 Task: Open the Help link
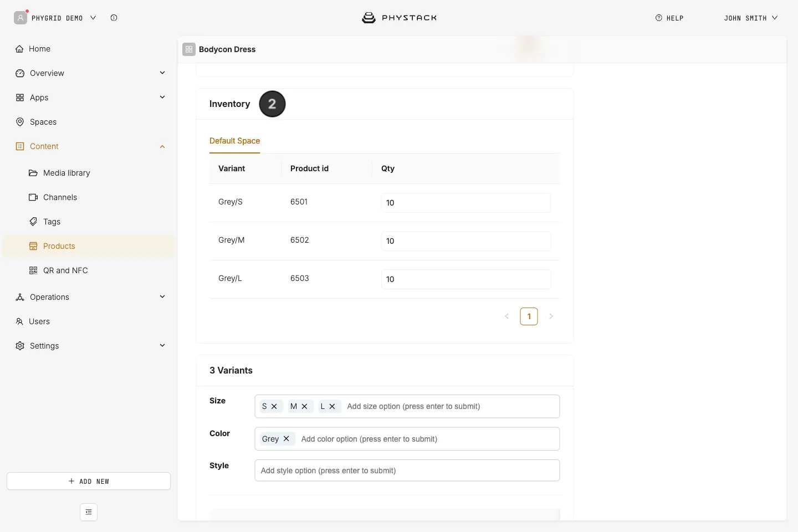669,18
